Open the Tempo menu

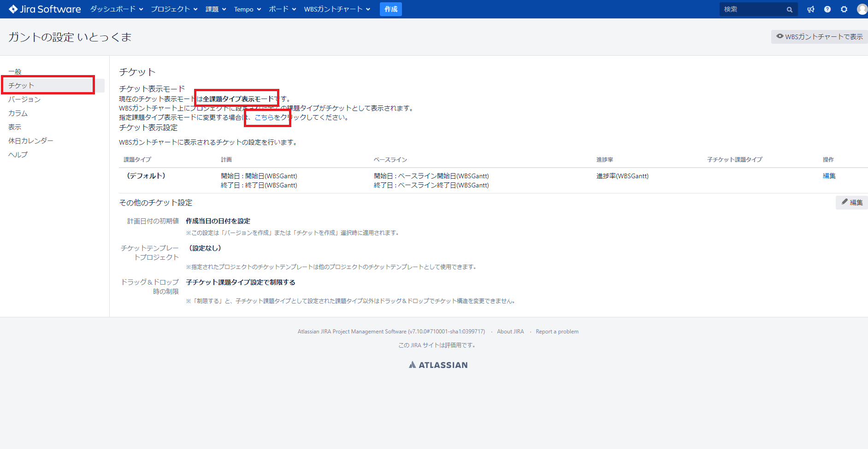point(248,9)
